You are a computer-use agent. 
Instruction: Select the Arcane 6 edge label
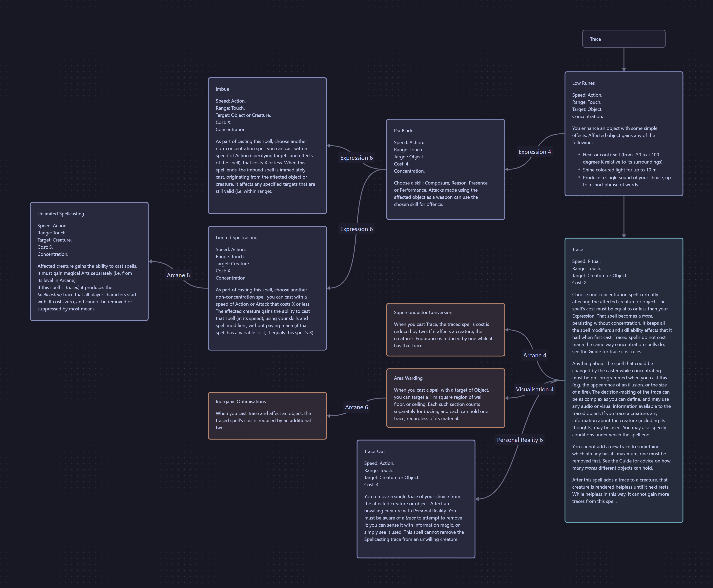(356, 407)
